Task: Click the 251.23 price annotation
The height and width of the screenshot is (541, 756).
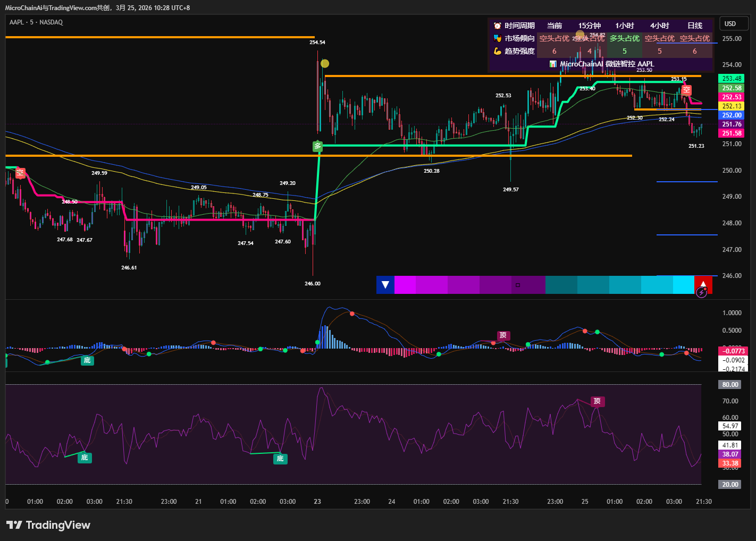Action: [696, 146]
